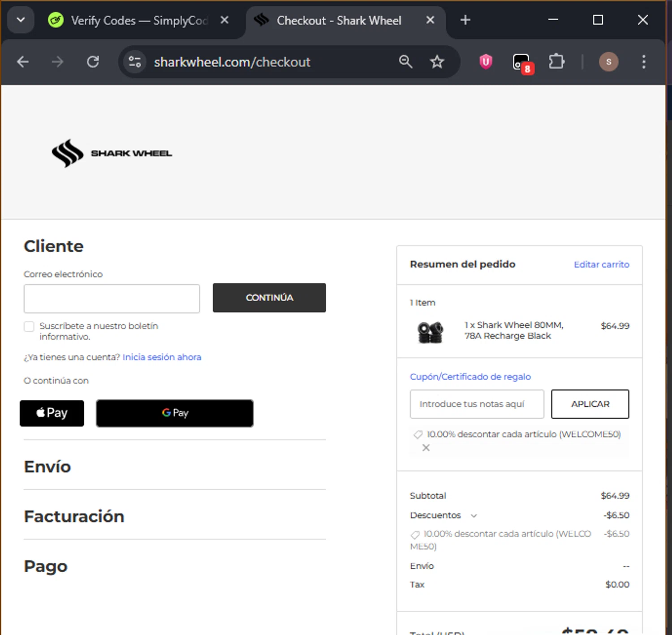This screenshot has height=635, width=672.
Task: Click the product name Shark Wheel 80MM text
Action: click(x=514, y=330)
